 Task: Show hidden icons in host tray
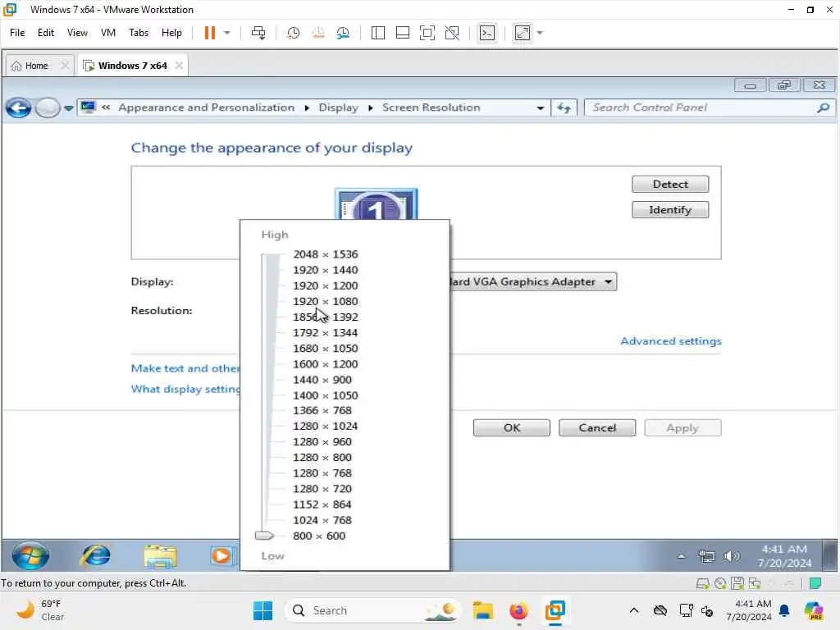(x=634, y=610)
